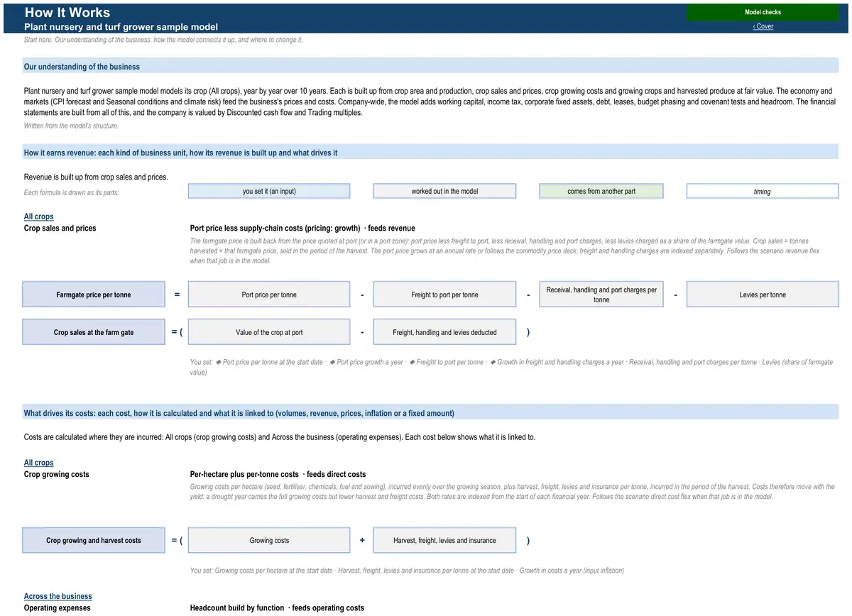Select the 'Costs are calculated where they are incurred' line

click(280, 437)
